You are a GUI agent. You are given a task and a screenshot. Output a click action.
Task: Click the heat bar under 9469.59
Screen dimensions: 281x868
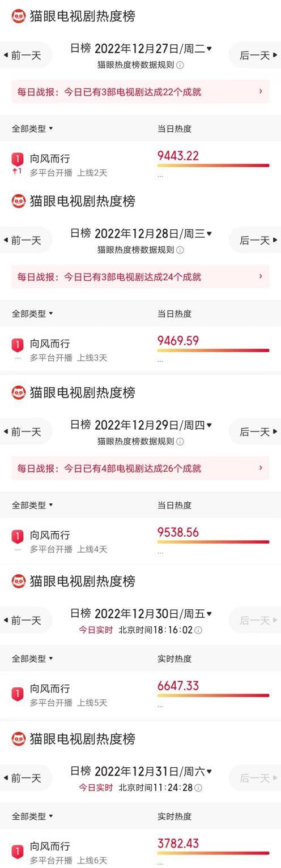coord(214,351)
